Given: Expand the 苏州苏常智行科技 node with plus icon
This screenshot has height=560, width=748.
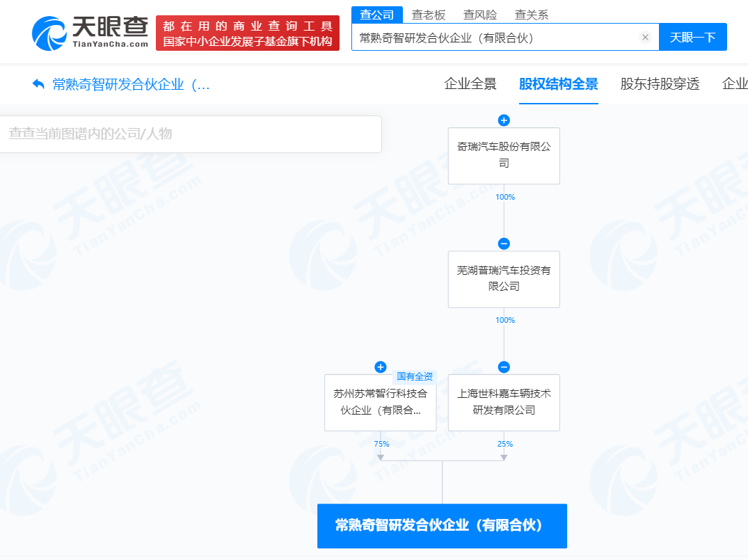Looking at the screenshot, I should (x=380, y=367).
